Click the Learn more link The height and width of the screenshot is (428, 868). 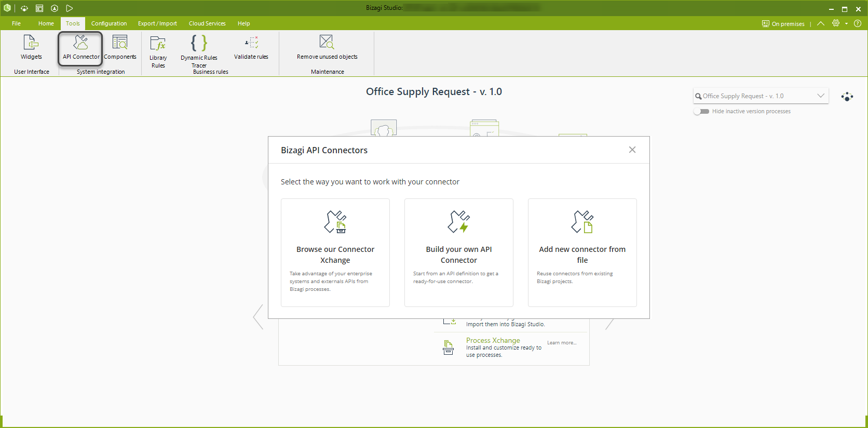tap(562, 343)
